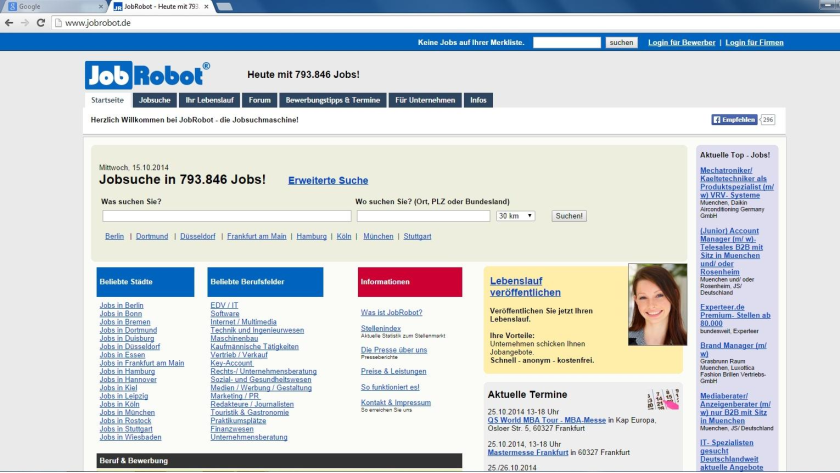Screen dimensions: 840x473
Task: Click the calendar icon beside Aktuelle Termine
Action: (662, 399)
